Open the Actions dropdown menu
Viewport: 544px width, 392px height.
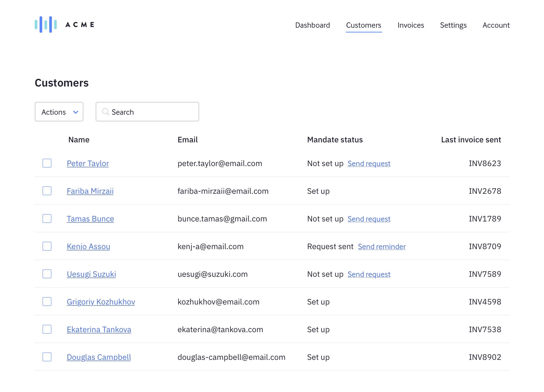(x=59, y=112)
